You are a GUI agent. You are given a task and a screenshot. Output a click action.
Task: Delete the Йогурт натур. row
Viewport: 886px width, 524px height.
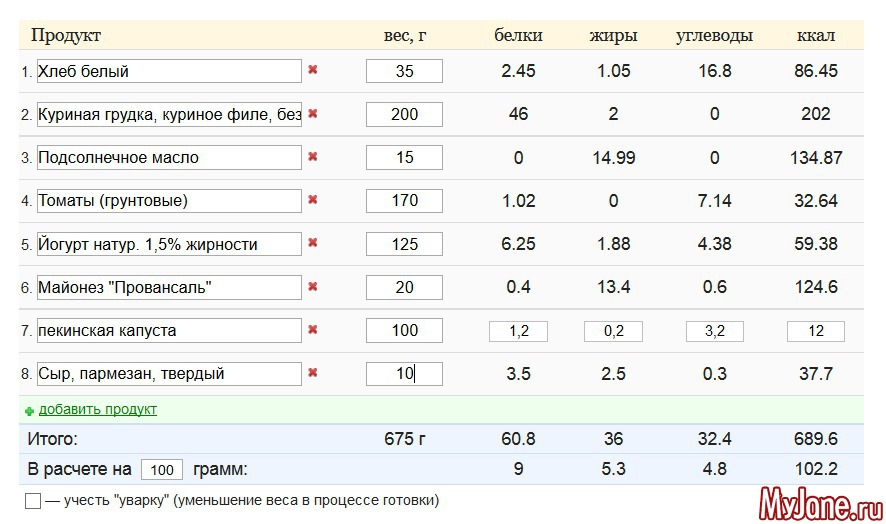point(313,243)
